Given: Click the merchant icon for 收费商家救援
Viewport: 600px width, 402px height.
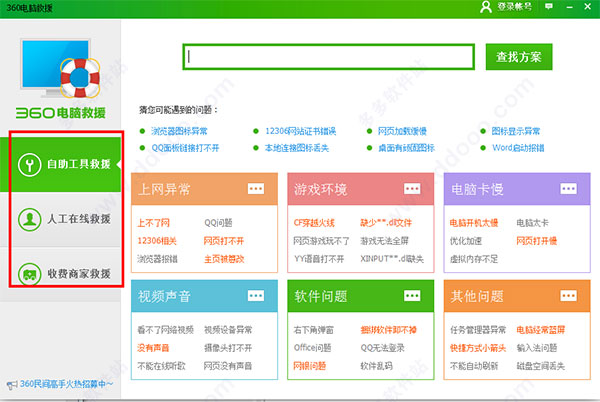Looking at the screenshot, I should tap(29, 274).
